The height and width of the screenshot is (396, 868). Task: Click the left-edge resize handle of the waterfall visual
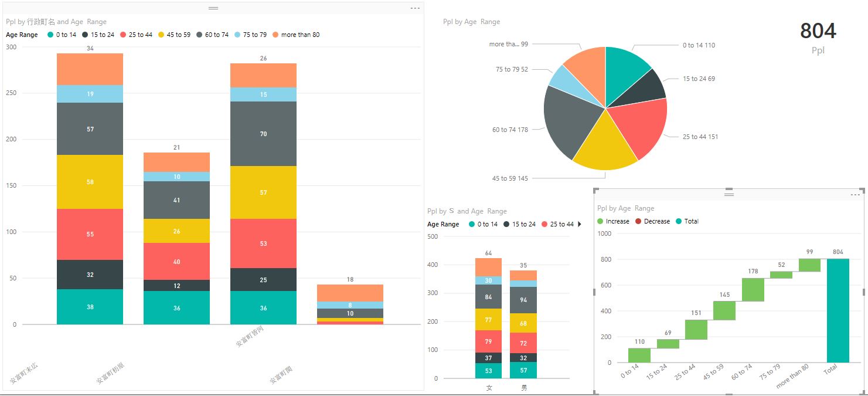click(595, 292)
